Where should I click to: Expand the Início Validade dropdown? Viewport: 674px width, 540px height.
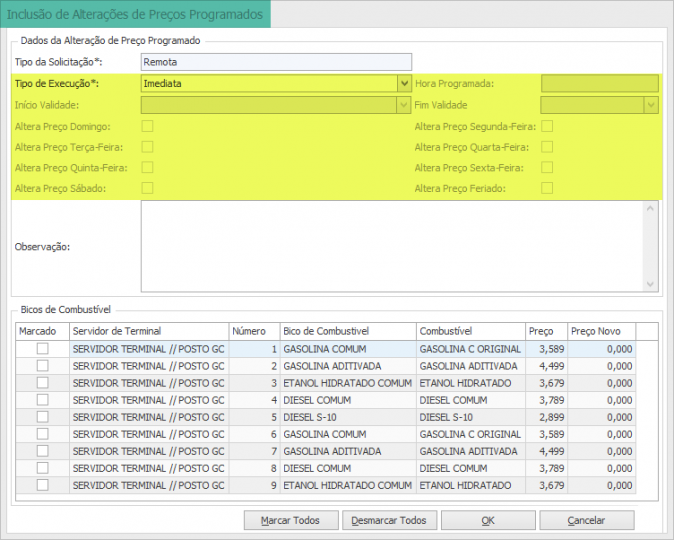tap(404, 105)
